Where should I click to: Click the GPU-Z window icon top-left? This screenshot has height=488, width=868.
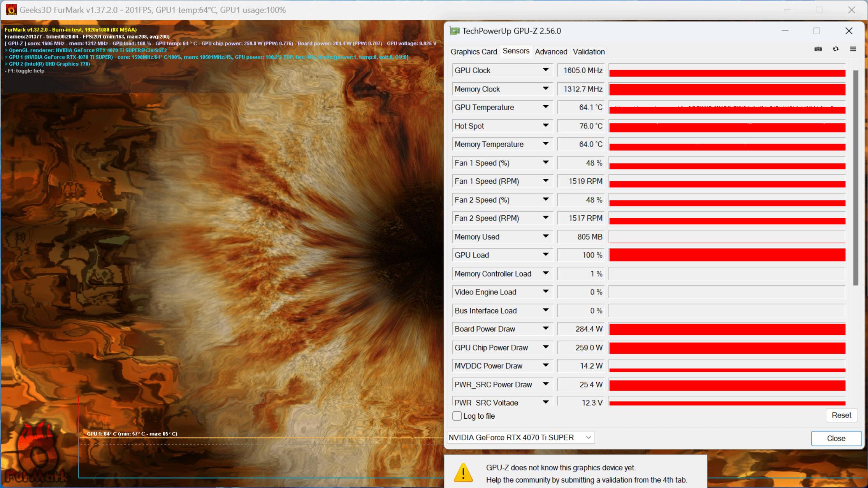point(454,31)
